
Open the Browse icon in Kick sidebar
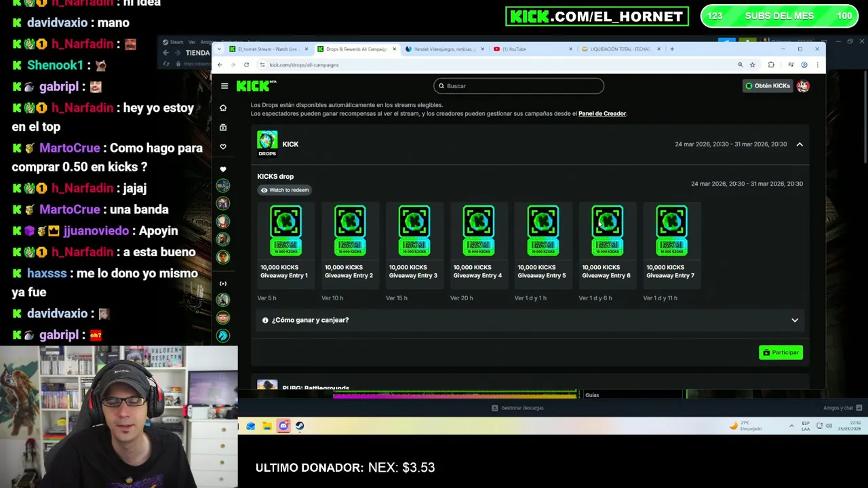[x=223, y=127]
